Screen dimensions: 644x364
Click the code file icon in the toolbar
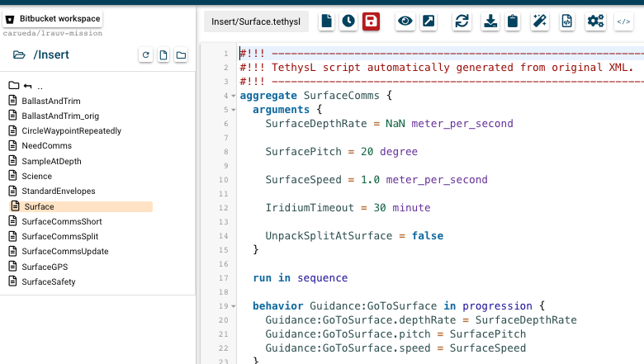point(567,21)
